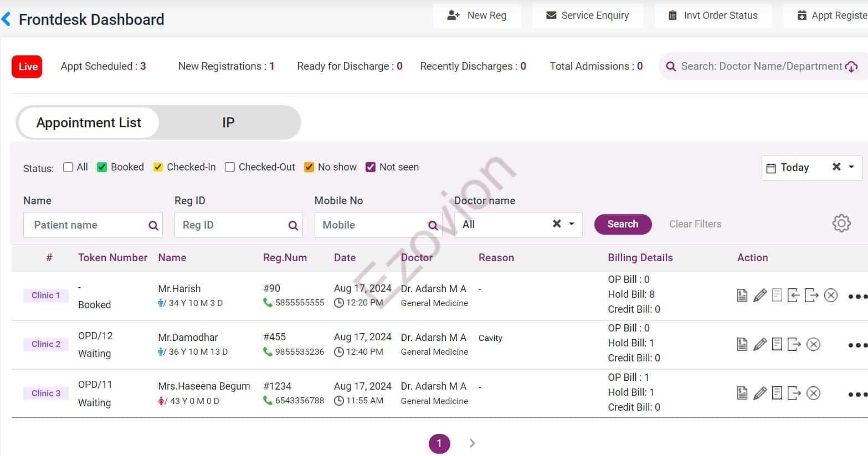The height and width of the screenshot is (456, 868).
Task: Select the Appointment List tab
Action: click(x=89, y=123)
